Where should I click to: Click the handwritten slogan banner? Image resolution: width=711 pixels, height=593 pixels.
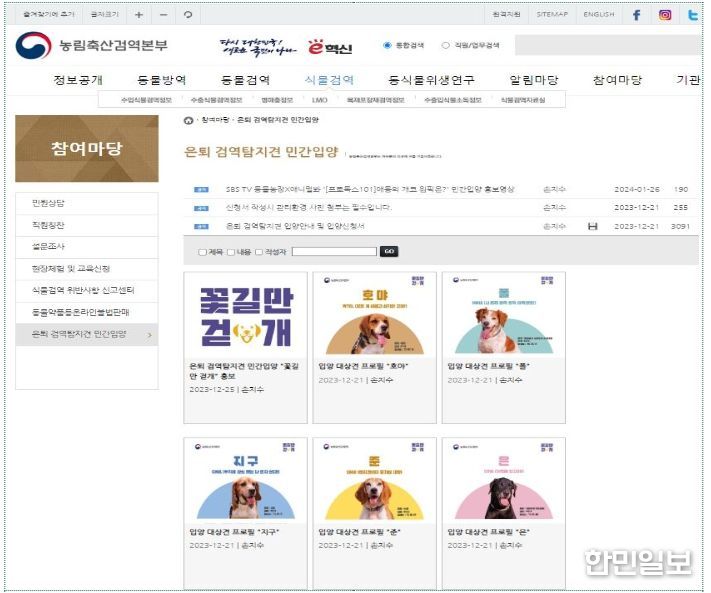click(257, 47)
